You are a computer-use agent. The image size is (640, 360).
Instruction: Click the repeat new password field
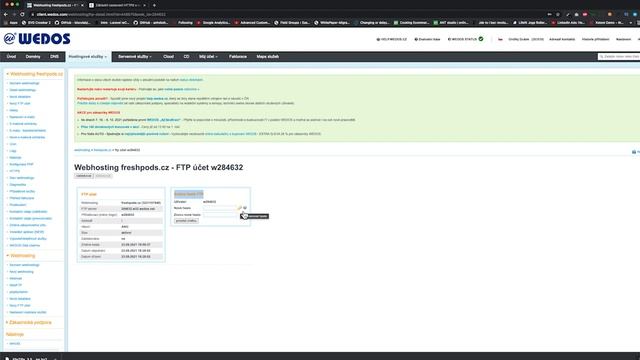pos(220,214)
